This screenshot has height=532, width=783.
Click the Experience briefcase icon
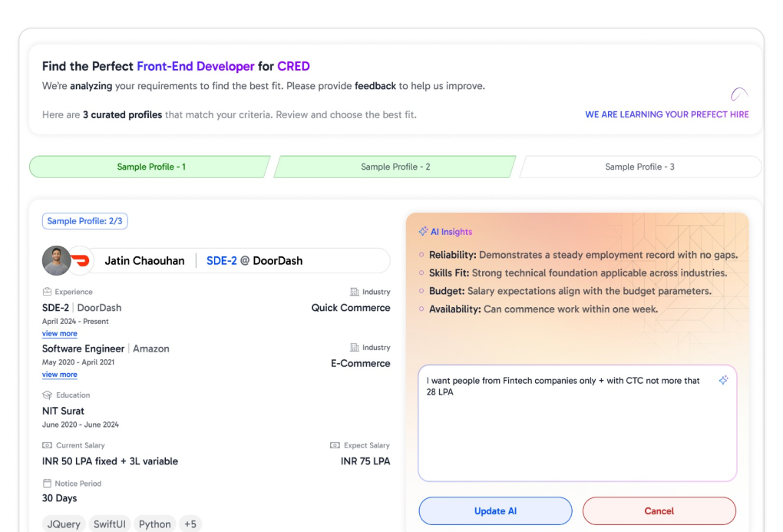(x=46, y=292)
